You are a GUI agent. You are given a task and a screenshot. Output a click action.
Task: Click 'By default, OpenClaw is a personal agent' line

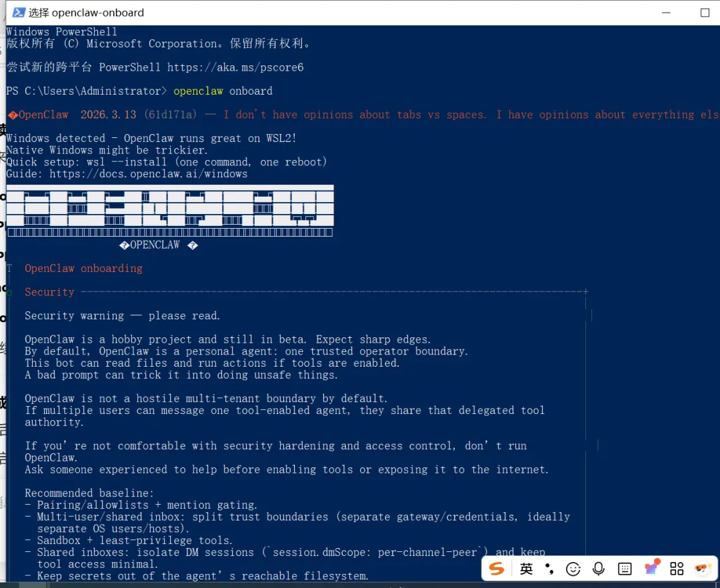tap(246, 351)
